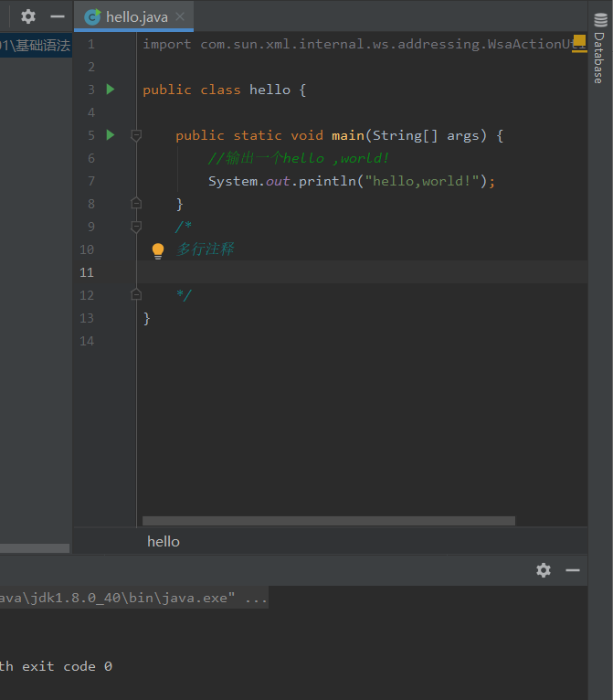Click the hello breadcrumb below the editor
The image size is (613, 700).
point(164,542)
